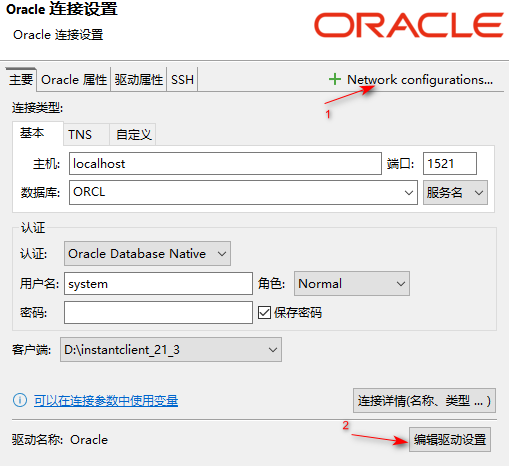Click the 编辑驱动设置 button

pos(450,440)
